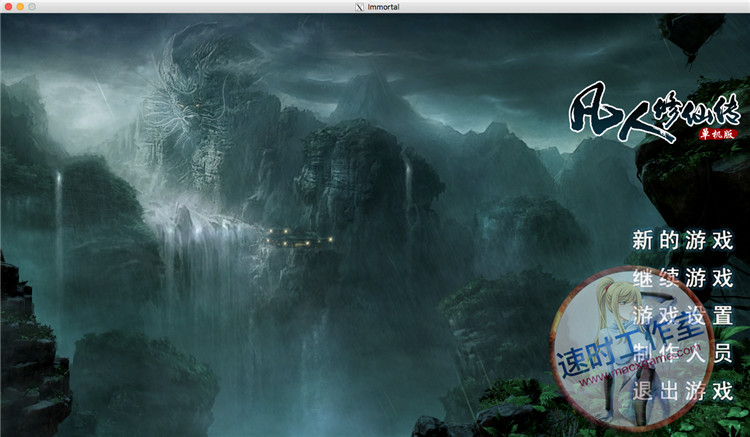View credits with 制作人员
Image resolution: width=750 pixels, height=437 pixels.
click(683, 353)
